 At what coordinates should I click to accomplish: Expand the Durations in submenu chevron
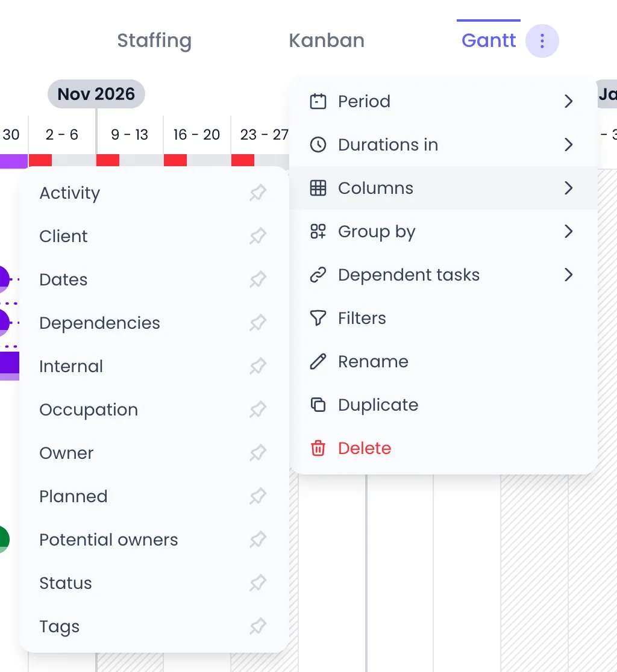pos(569,145)
